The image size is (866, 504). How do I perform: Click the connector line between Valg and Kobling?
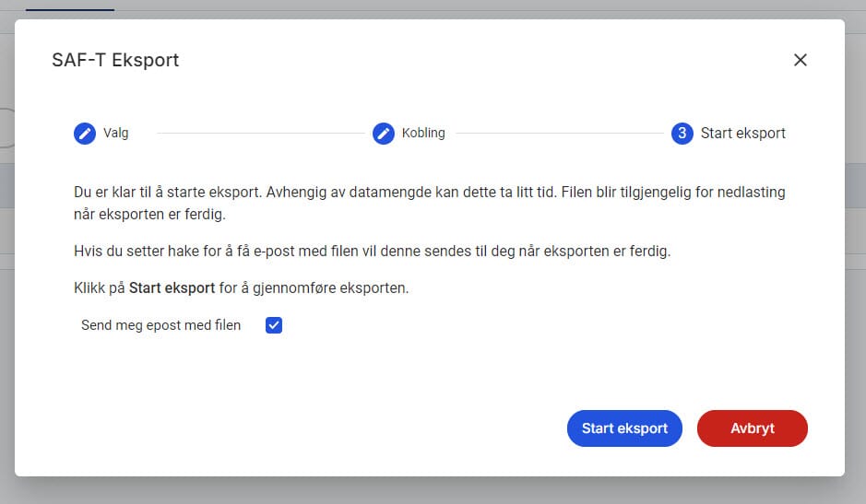point(261,134)
